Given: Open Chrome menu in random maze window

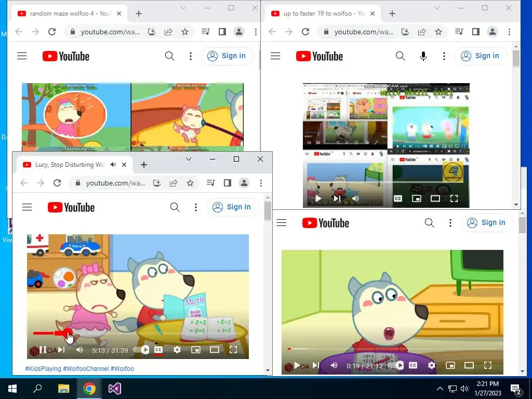Looking at the screenshot, I should (x=256, y=32).
